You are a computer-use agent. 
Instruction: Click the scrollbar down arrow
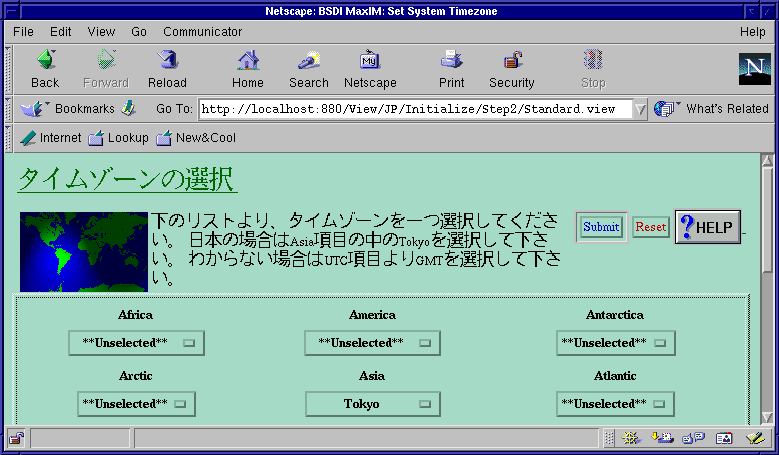pyautogui.click(x=767, y=417)
